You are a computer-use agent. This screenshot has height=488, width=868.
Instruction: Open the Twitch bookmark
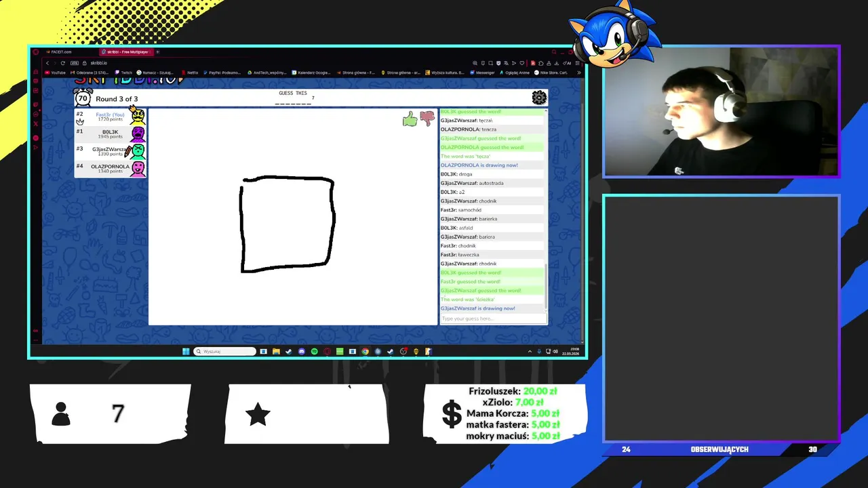pos(123,73)
